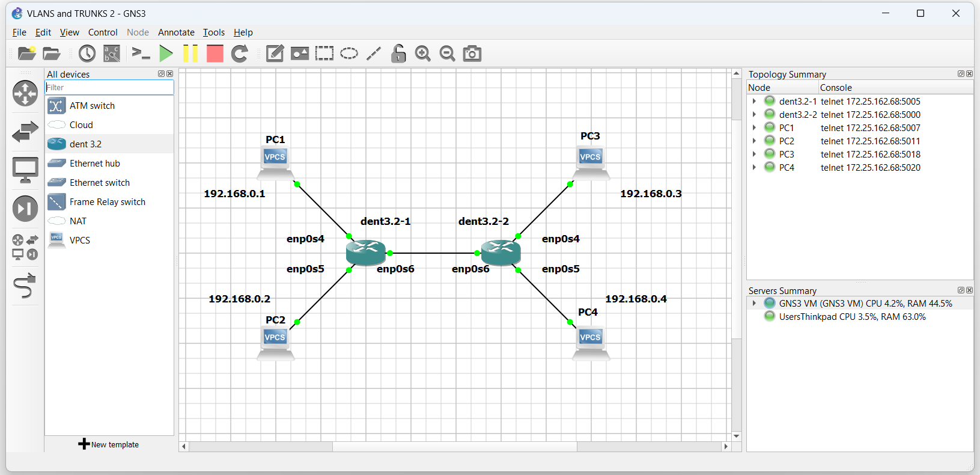
Task: Click the Open project folder icon
Action: click(52, 54)
